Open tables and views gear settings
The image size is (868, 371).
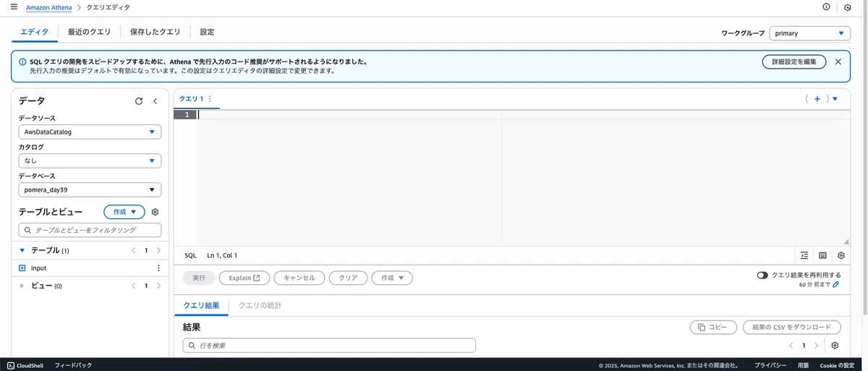coord(155,212)
